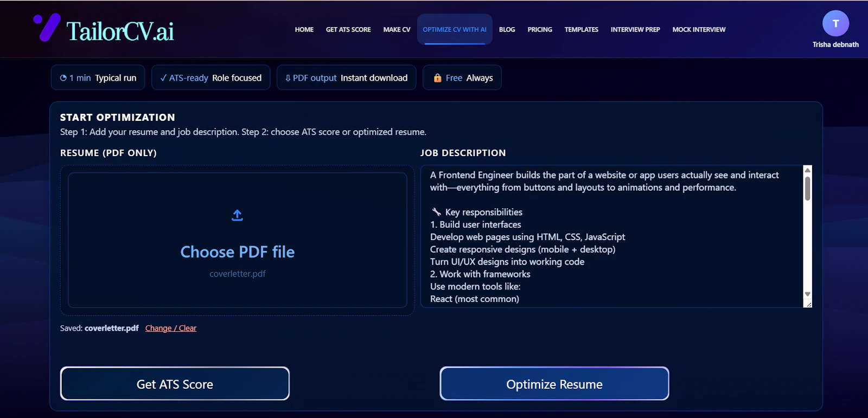Click the '2. Work with frameworks' line

[x=480, y=274]
